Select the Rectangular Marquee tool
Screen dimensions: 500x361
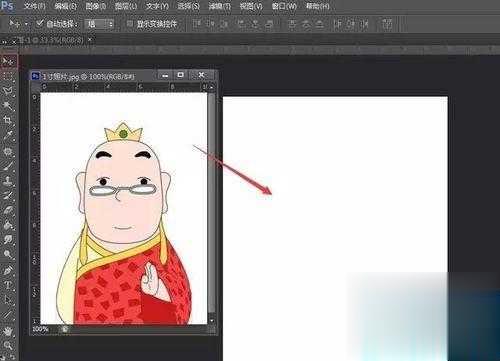(x=8, y=76)
